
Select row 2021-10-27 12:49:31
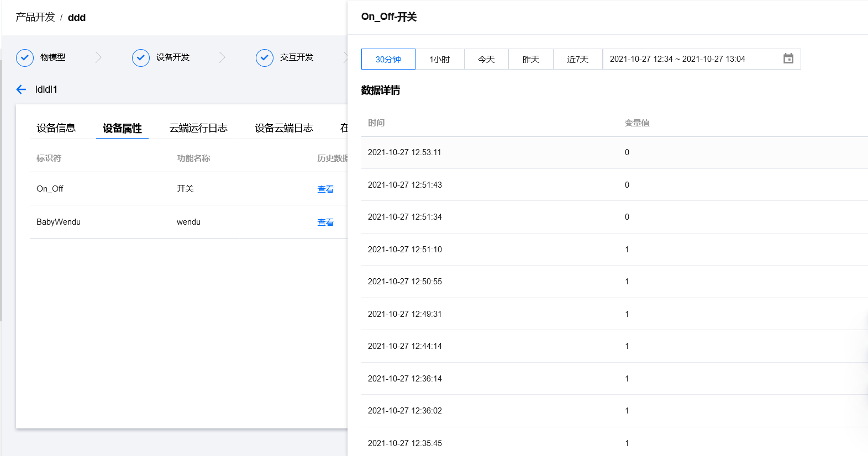click(x=614, y=314)
